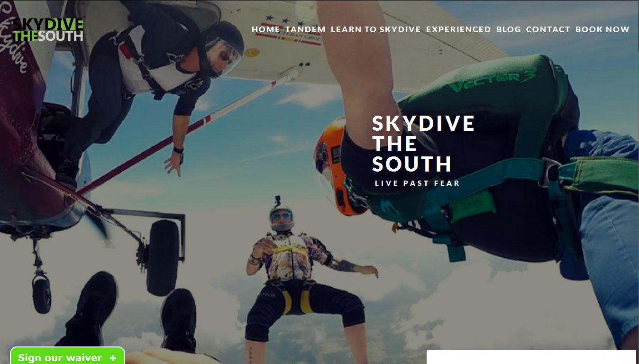Click the airplane landing wheel
The width and height of the screenshot is (639, 364).
pyautogui.click(x=163, y=258)
